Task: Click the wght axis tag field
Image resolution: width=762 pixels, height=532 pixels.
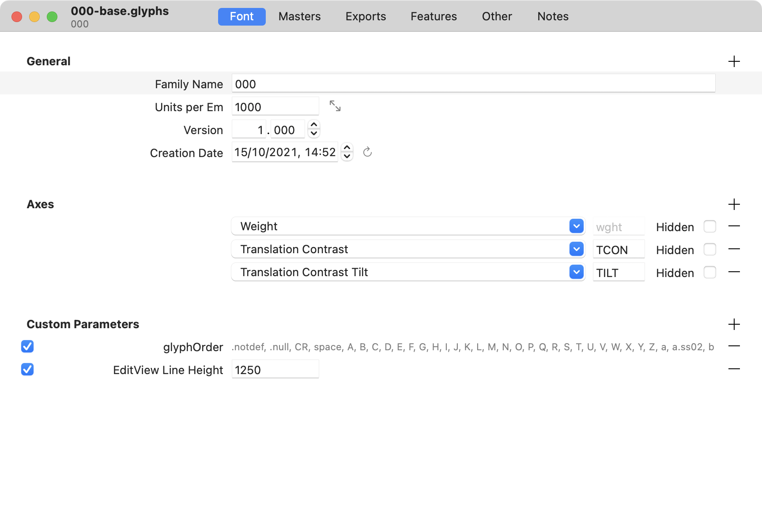Action: pyautogui.click(x=619, y=226)
